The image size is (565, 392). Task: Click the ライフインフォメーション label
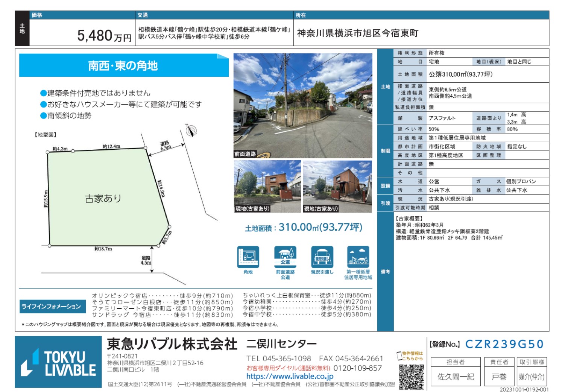click(x=51, y=306)
